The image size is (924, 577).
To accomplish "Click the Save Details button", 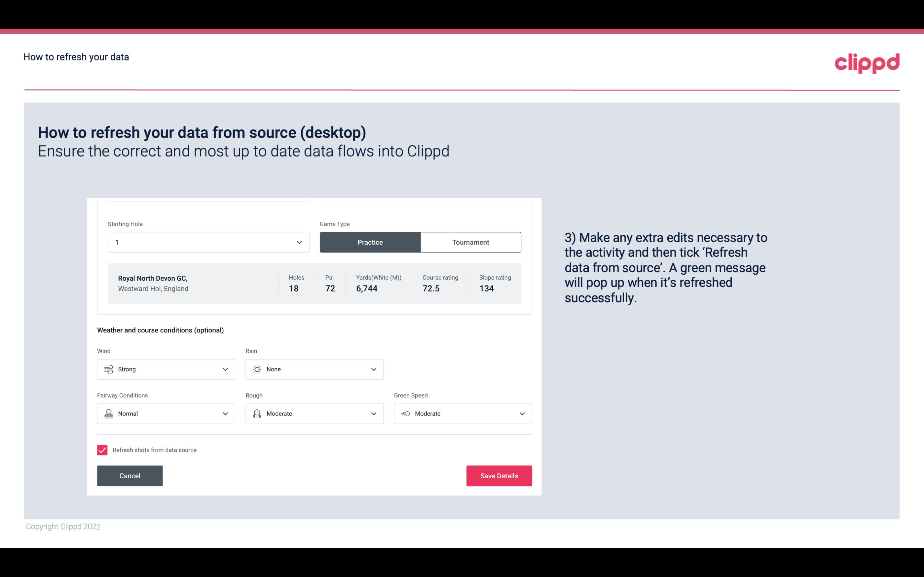I will coord(499,475).
